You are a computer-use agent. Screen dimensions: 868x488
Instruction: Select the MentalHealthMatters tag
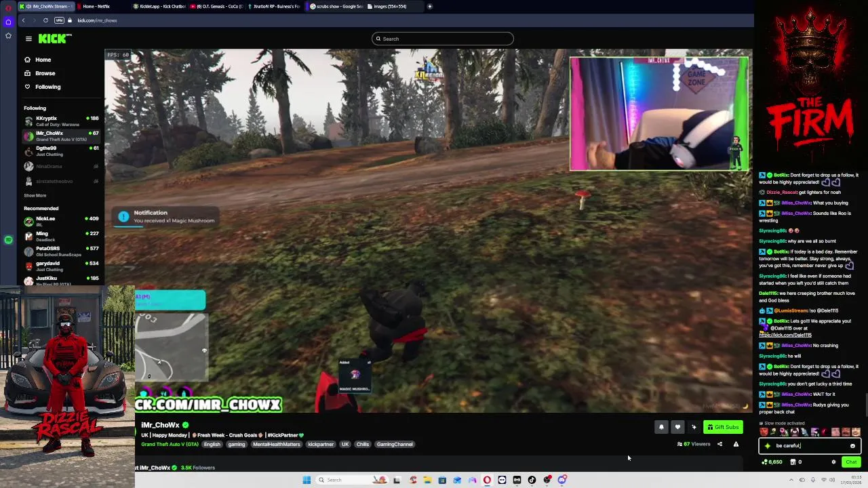coord(277,445)
